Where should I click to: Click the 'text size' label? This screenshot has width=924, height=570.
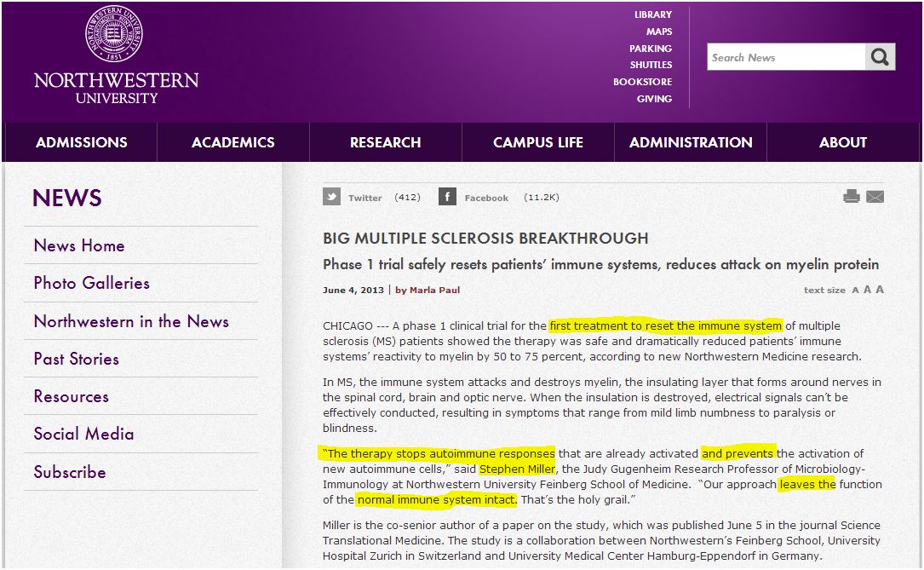(x=824, y=290)
